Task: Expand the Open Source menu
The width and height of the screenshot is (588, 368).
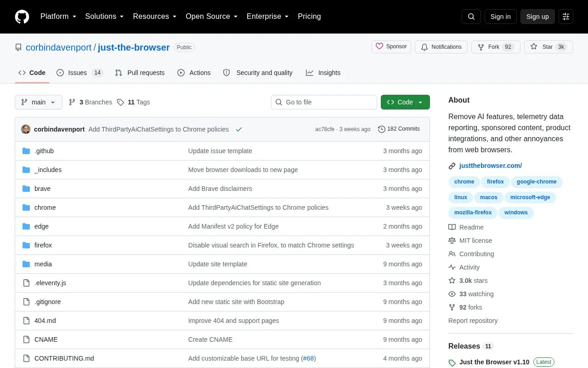Action: point(212,17)
